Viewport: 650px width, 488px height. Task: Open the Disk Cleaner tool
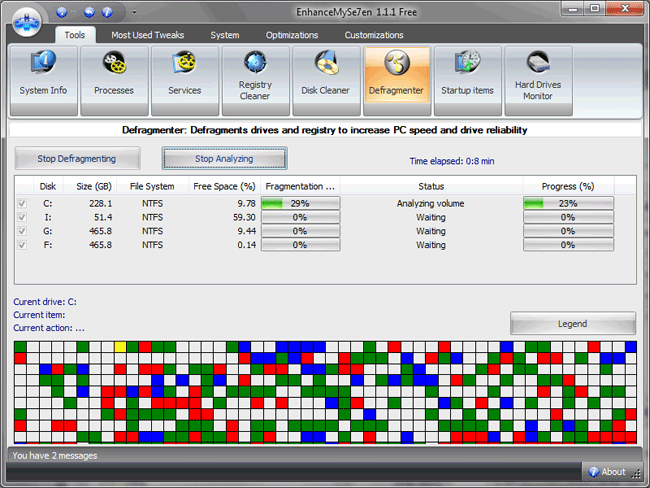point(326,80)
